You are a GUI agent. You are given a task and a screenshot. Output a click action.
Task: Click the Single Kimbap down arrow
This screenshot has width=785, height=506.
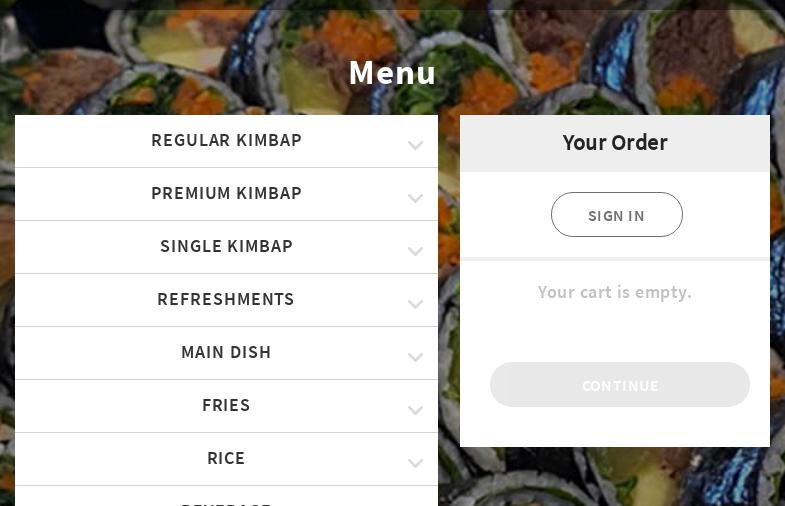416,251
